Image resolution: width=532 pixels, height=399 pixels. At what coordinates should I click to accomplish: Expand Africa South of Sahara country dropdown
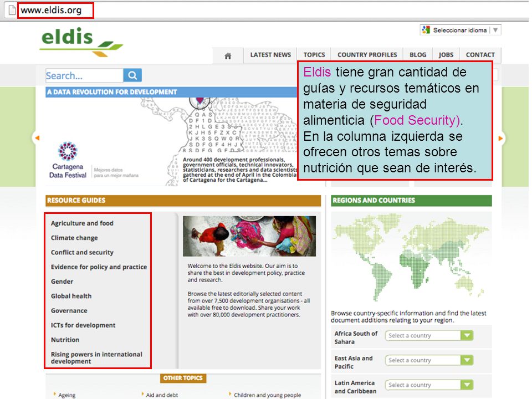click(x=429, y=336)
